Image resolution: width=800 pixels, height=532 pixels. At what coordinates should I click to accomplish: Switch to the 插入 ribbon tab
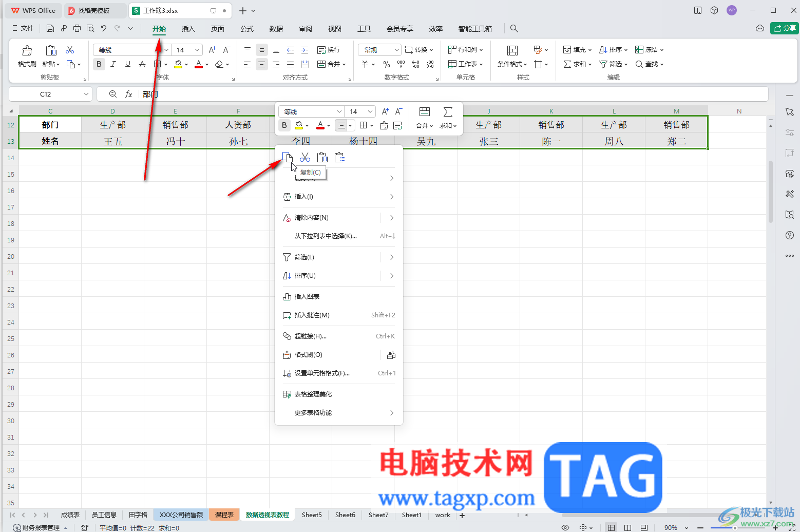tap(188, 29)
